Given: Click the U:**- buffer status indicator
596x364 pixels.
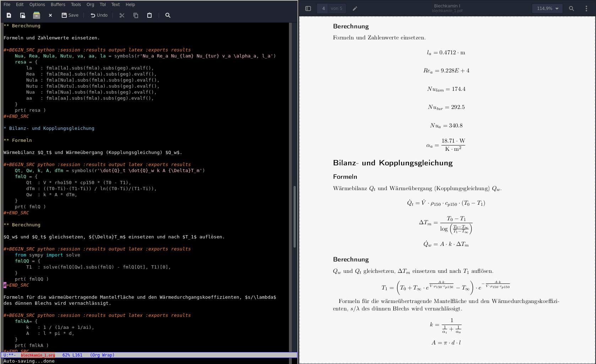Looking at the screenshot, I should (x=10, y=355).
